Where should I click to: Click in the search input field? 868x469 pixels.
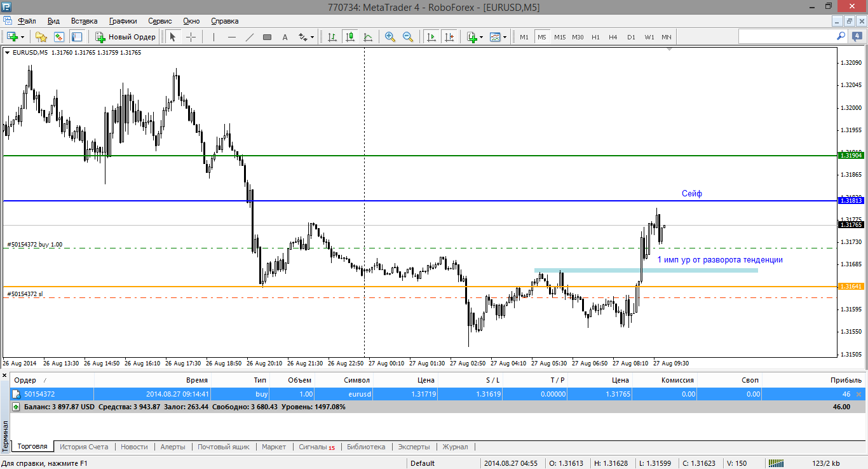pos(786,37)
